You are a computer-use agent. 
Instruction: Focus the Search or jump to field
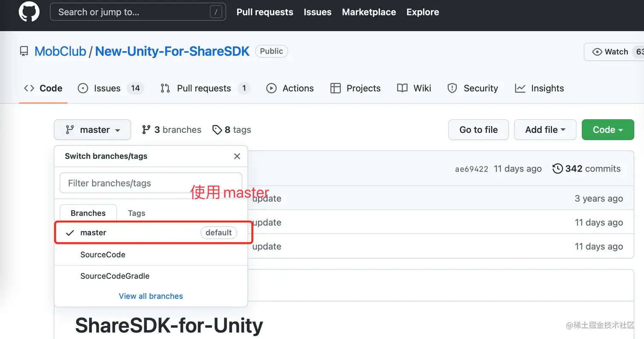tap(138, 12)
